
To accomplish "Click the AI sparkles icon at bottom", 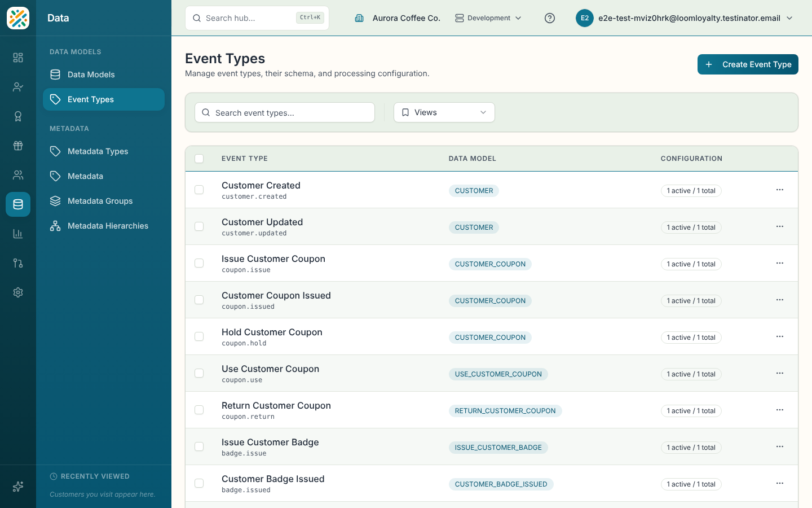I will coord(18,487).
